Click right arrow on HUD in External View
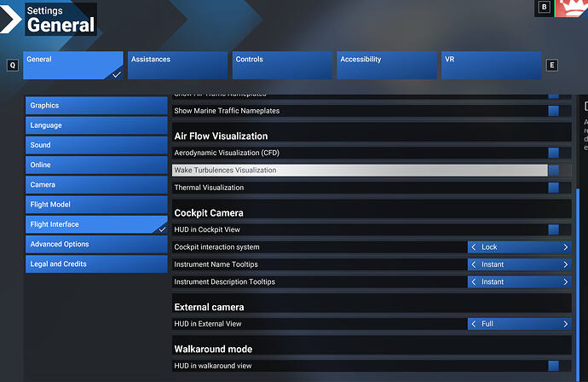588x382 pixels. (x=566, y=324)
